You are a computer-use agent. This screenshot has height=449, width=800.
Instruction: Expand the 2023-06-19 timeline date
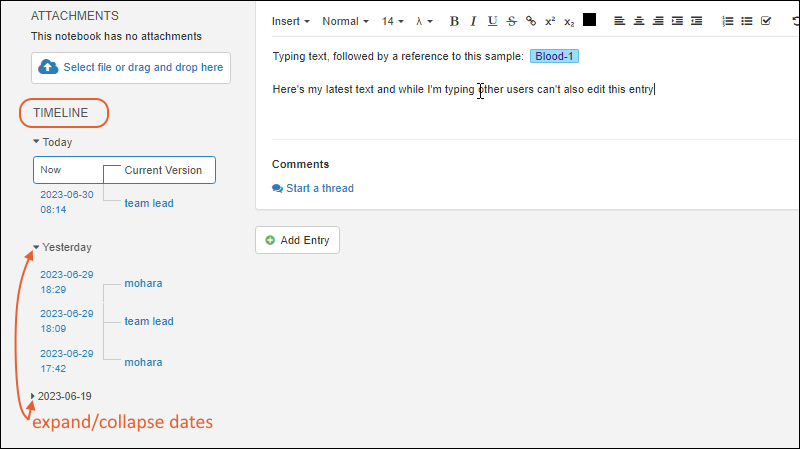33,396
